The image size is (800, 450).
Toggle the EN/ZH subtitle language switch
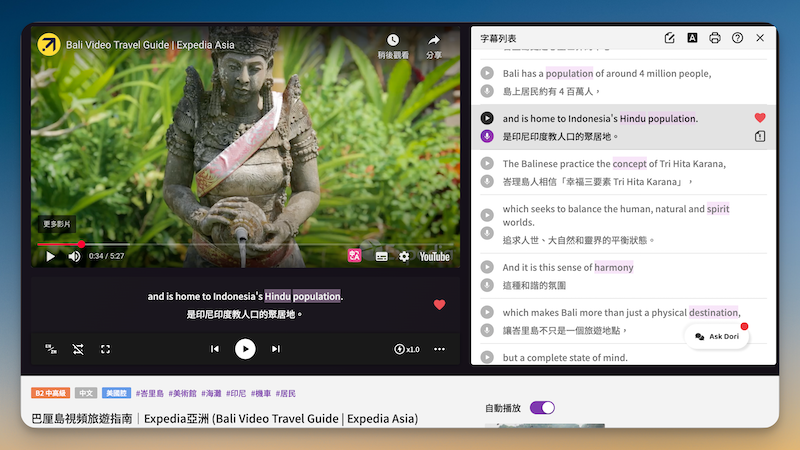coord(51,349)
